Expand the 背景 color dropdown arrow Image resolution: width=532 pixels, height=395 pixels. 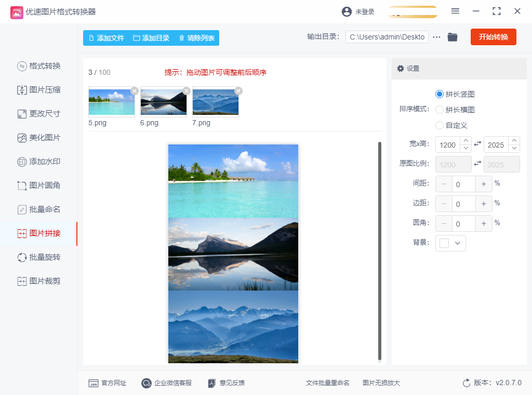click(457, 243)
